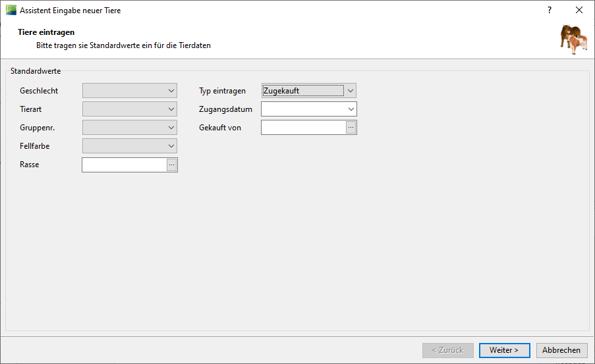This screenshot has height=364, width=595.
Task: Click the window title text in the title bar
Action: pyautogui.click(x=71, y=11)
